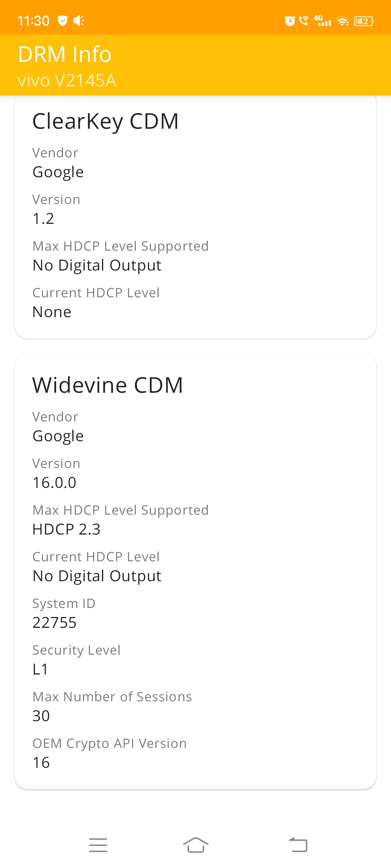Select the ClearKey version 1.2 value
Viewport: 391px width, 868px height.
pos(43,218)
